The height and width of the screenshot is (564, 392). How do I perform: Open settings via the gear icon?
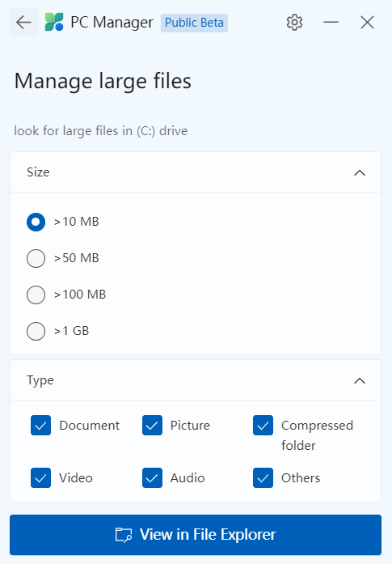coord(294,23)
